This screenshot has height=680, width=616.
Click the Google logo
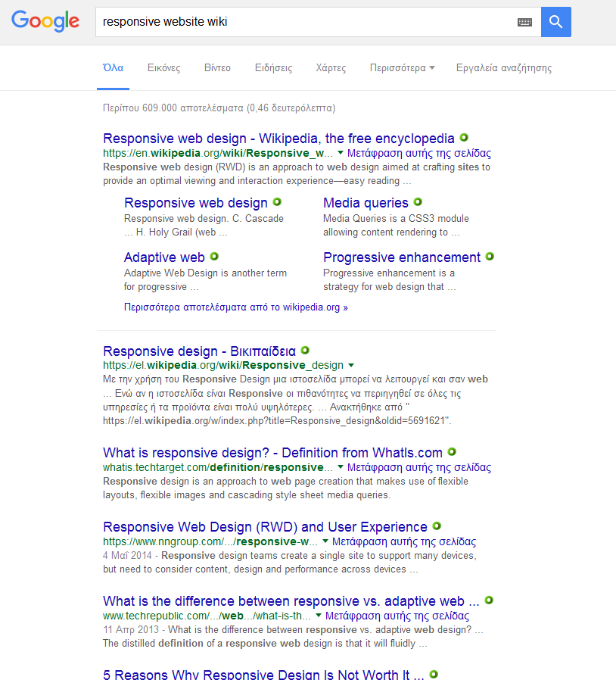point(45,21)
